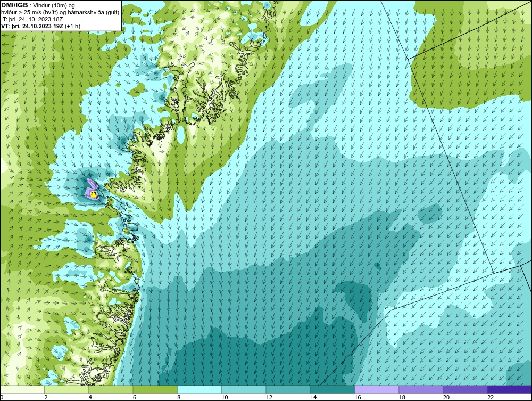Select the 4-6 m/s green legend swatch

pos(111,389)
